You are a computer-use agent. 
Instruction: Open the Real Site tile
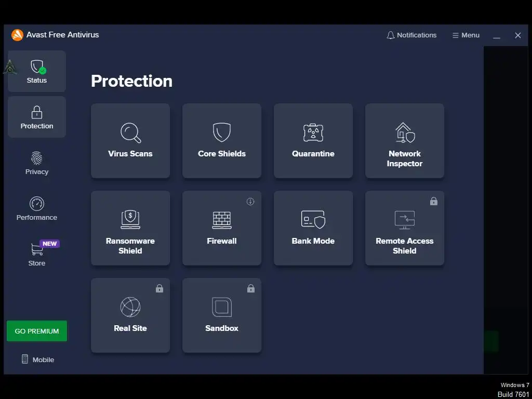pyautogui.click(x=130, y=315)
